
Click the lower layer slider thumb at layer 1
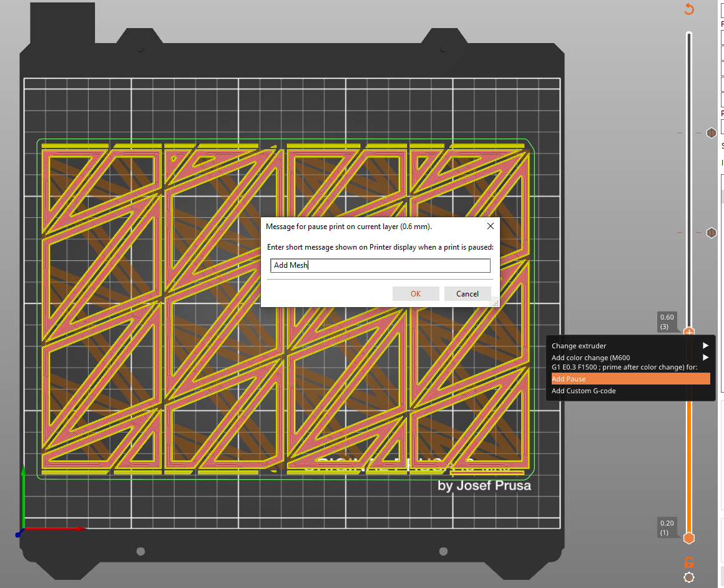click(x=688, y=537)
